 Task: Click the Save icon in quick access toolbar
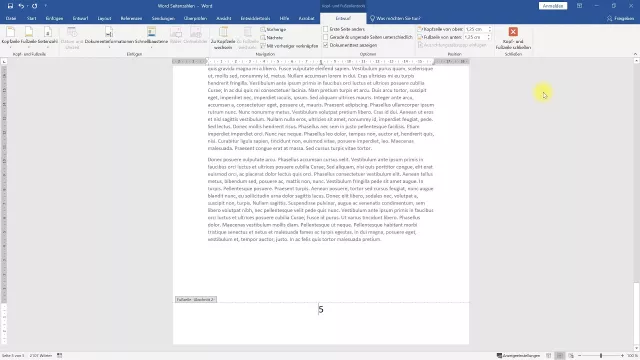tap(10, 6)
